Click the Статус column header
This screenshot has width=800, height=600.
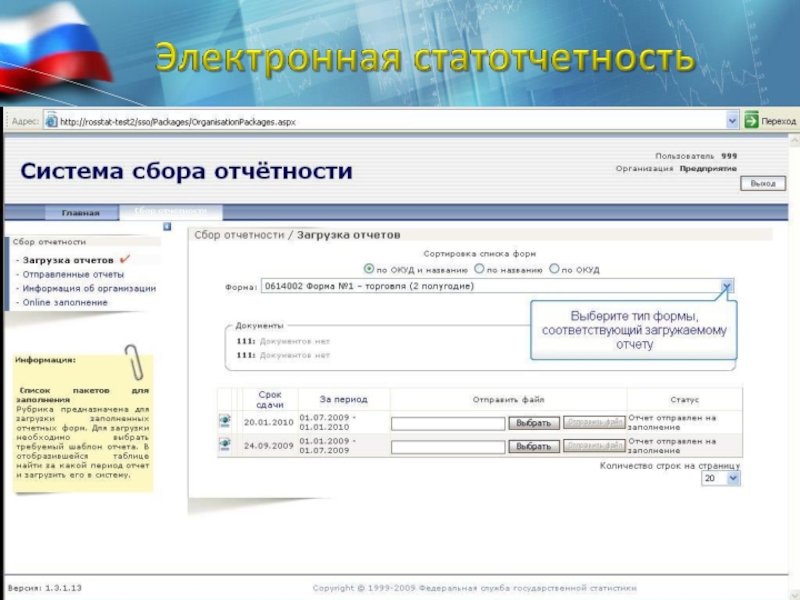(685, 399)
